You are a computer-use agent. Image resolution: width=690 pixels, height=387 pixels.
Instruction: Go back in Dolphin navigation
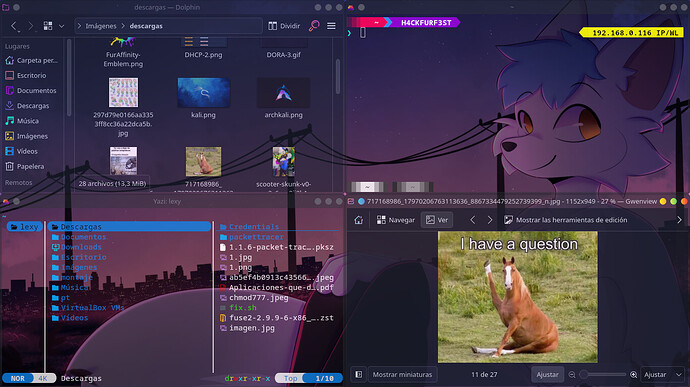coord(14,26)
